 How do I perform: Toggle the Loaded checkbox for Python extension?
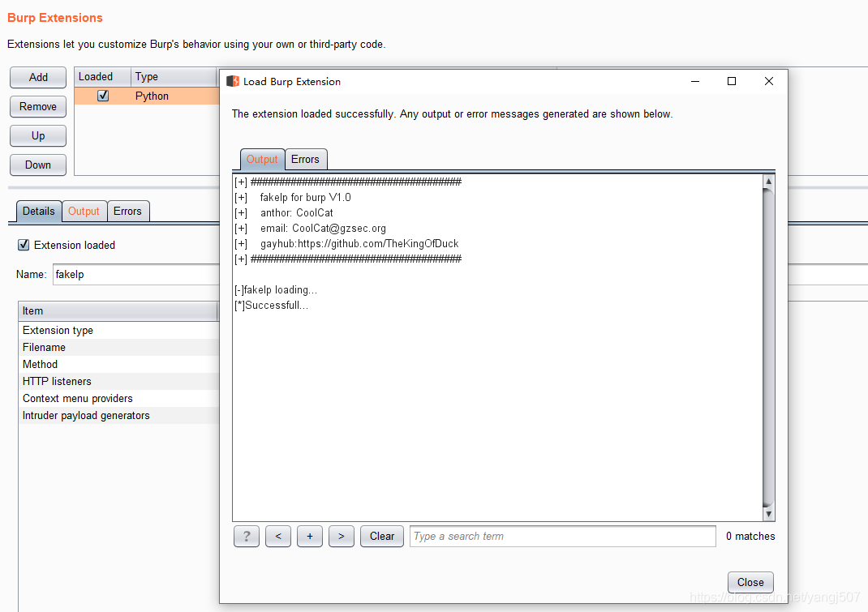point(103,96)
